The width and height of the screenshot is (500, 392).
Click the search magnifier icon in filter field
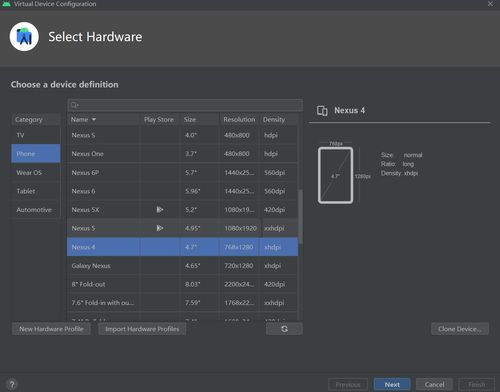[74, 105]
